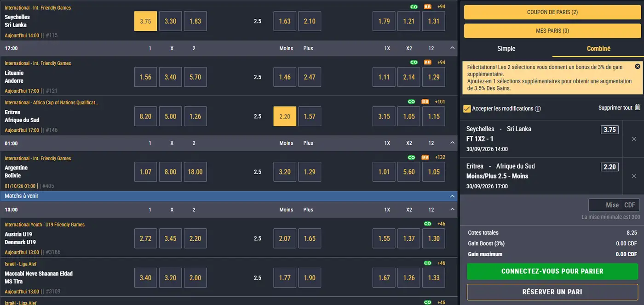
Task: Click Supprimer tout link
Action: tap(615, 107)
